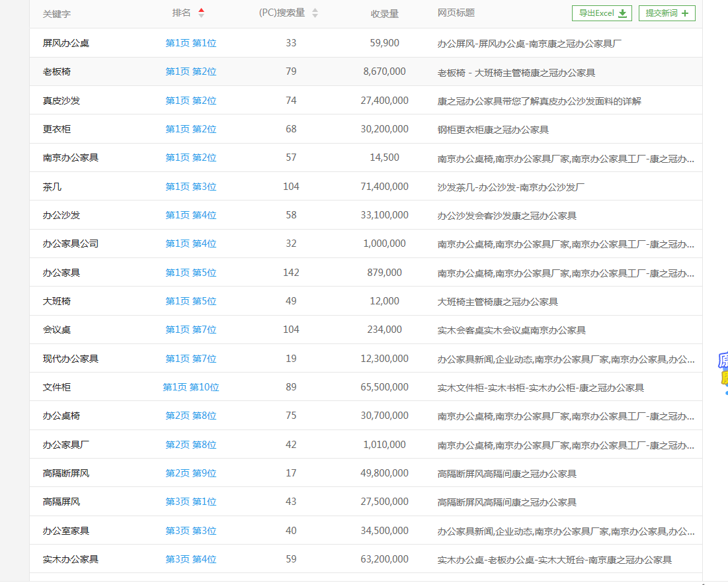Open the 茶几 ranking link 第1页 第3位
This screenshot has width=728, height=585.
tap(190, 186)
